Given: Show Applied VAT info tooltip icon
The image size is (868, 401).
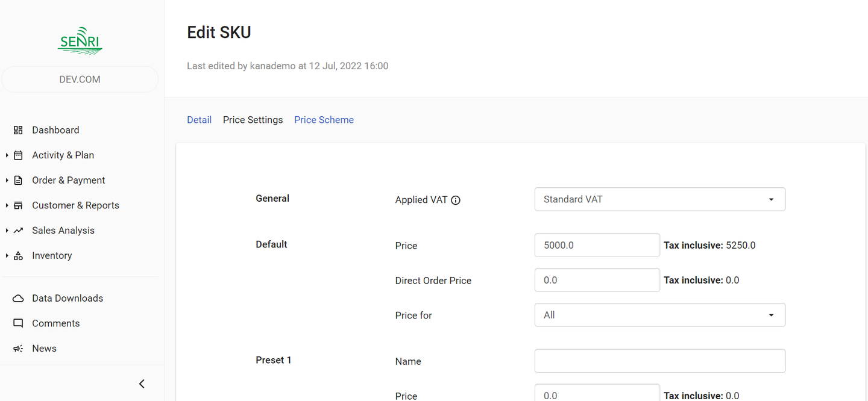Looking at the screenshot, I should tap(456, 200).
